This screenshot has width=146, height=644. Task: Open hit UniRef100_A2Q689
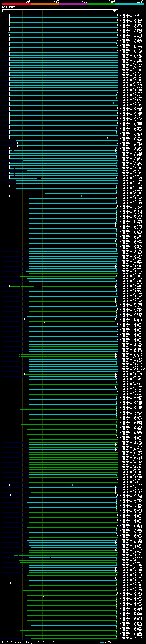click(131, 15)
